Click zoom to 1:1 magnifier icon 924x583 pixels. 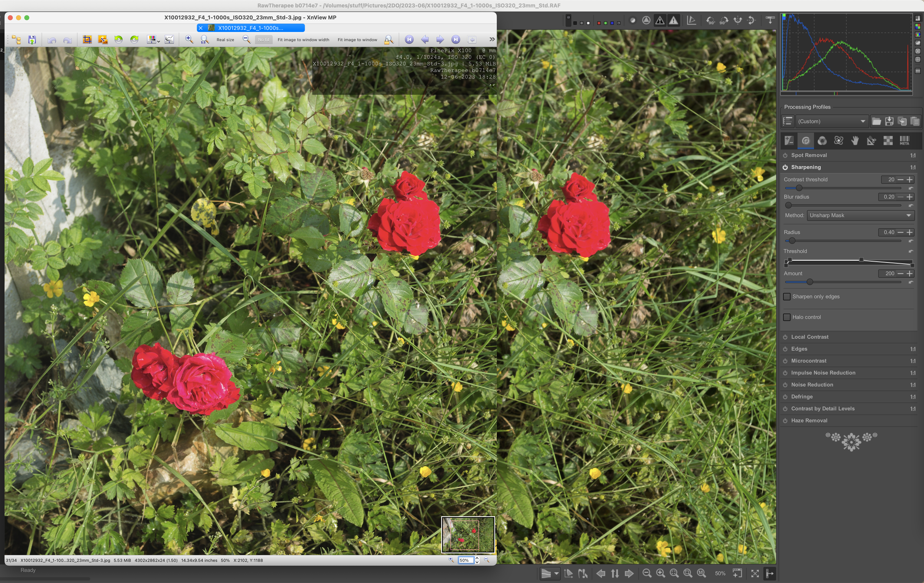[x=701, y=573]
